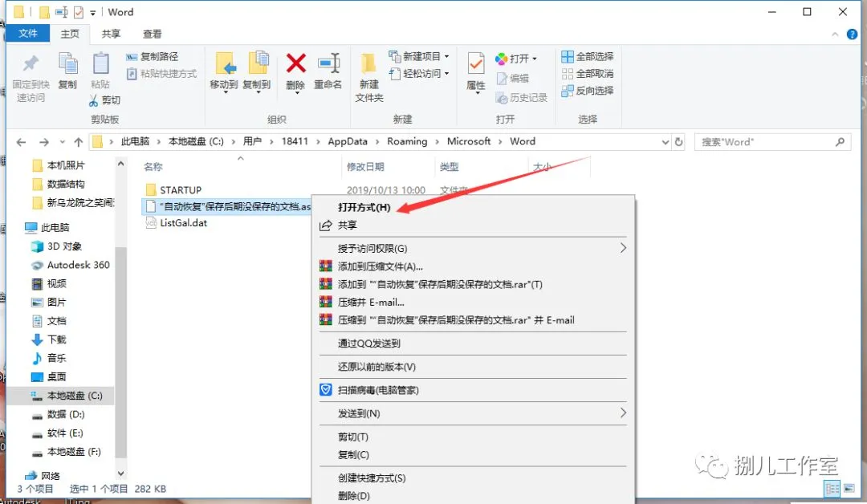Click the blue Help question icon
867x504 pixels.
coord(852,35)
